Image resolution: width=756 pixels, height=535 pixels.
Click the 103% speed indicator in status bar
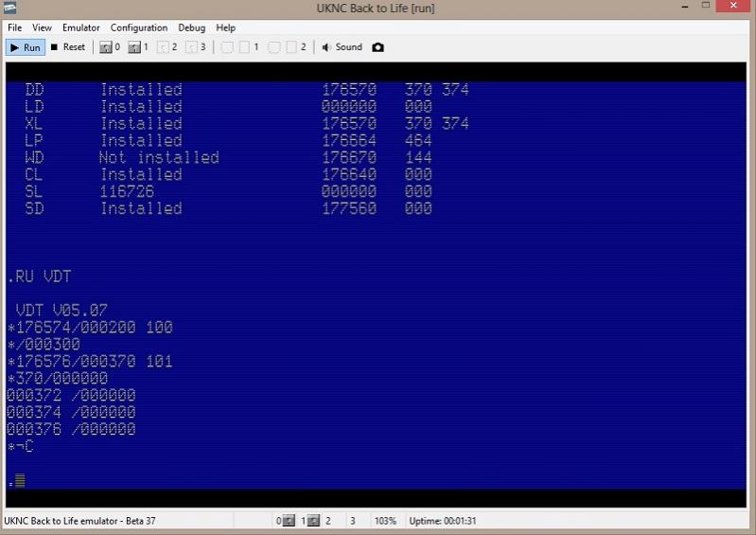pos(386,521)
